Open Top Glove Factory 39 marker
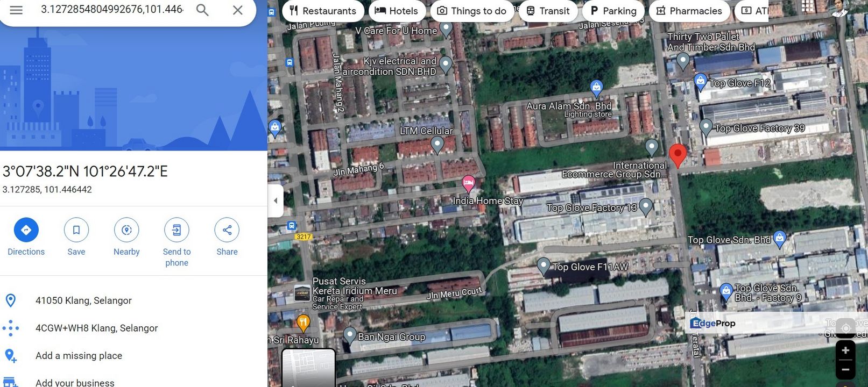 click(706, 127)
